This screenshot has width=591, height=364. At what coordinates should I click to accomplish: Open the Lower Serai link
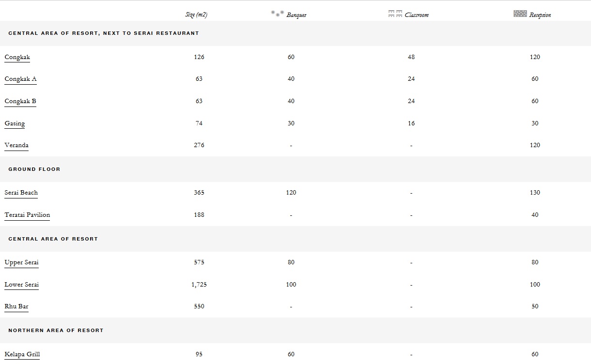point(22,285)
